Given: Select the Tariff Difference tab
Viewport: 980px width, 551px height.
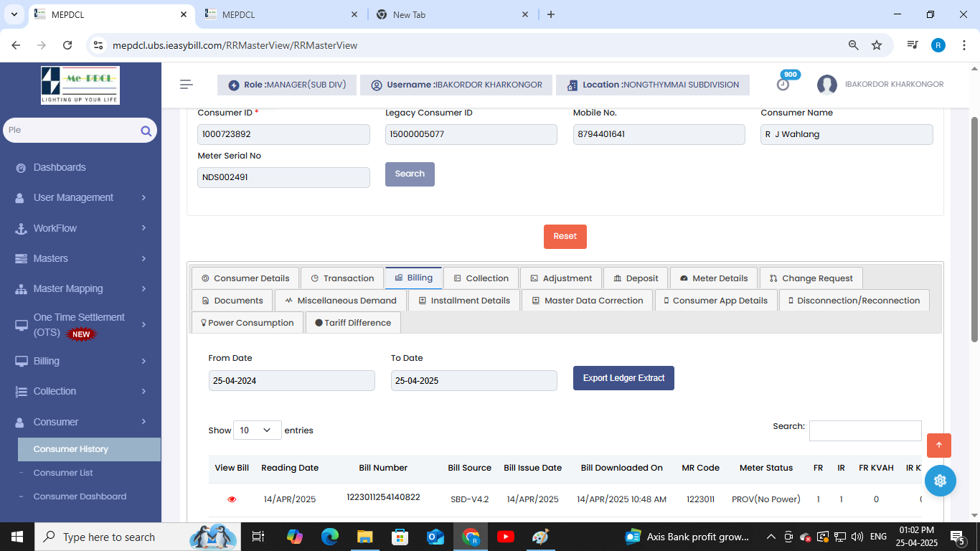Looking at the screenshot, I should tap(353, 323).
